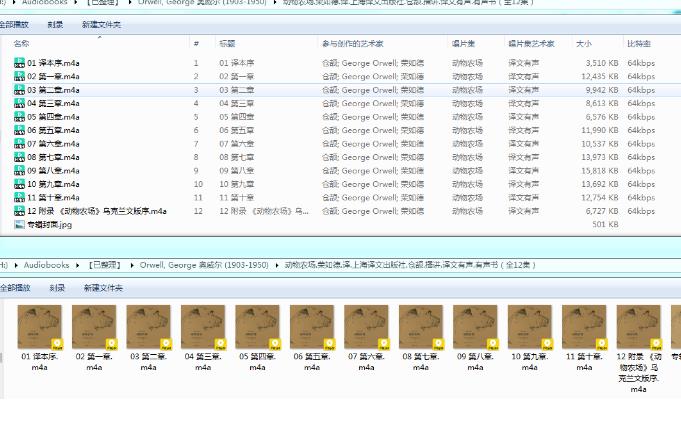Viewport: 681px width, 424px height.
Task: Click 64kbps bitrate in the 08 第七章 row
Action: click(641, 157)
